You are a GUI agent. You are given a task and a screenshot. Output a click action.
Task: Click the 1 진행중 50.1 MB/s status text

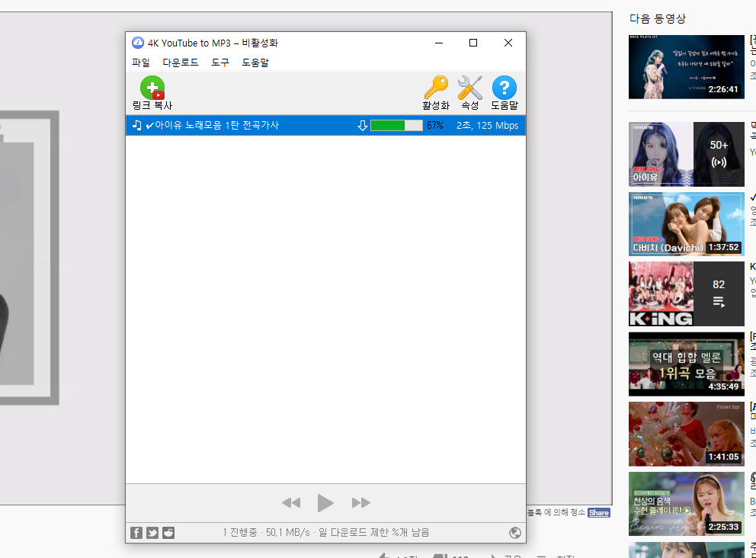pyautogui.click(x=325, y=532)
